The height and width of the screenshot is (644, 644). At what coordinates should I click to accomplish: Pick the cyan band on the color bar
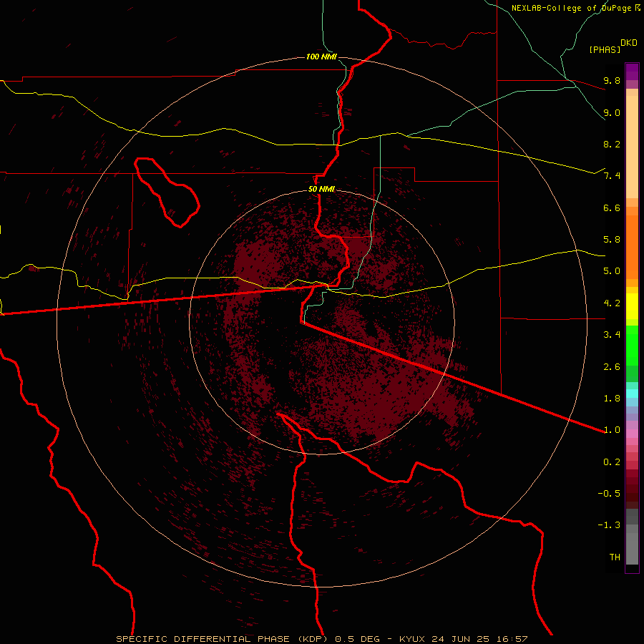pos(632,394)
